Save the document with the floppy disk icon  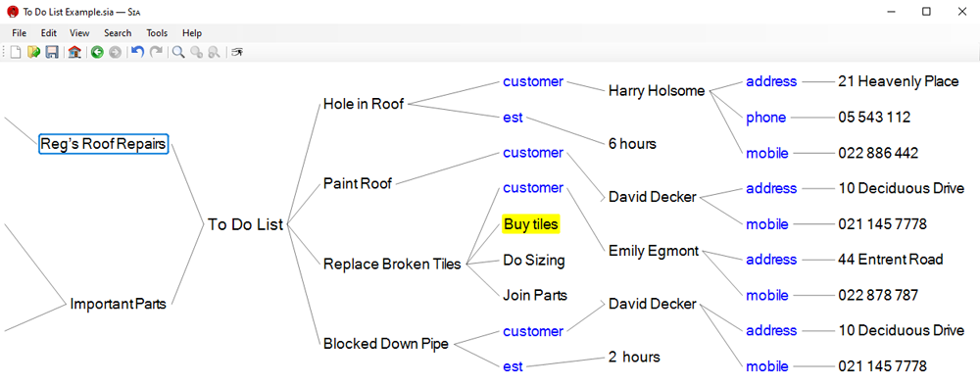coord(53,53)
